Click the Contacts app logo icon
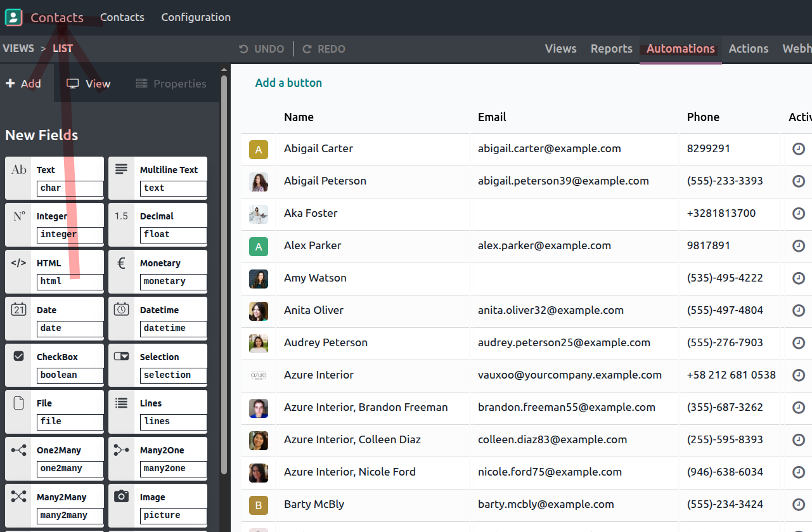 [13, 17]
